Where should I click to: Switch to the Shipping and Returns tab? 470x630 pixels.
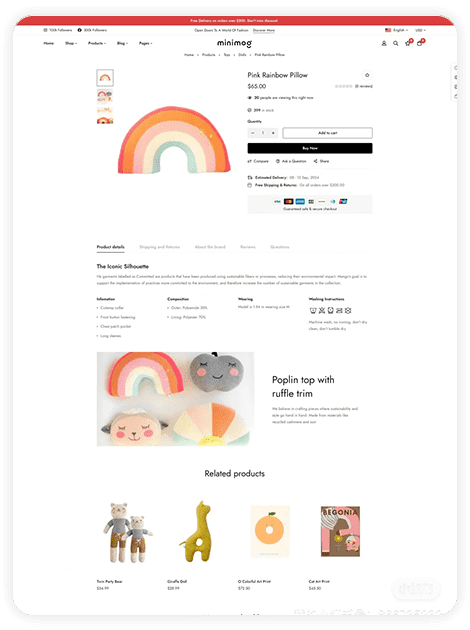tap(159, 247)
